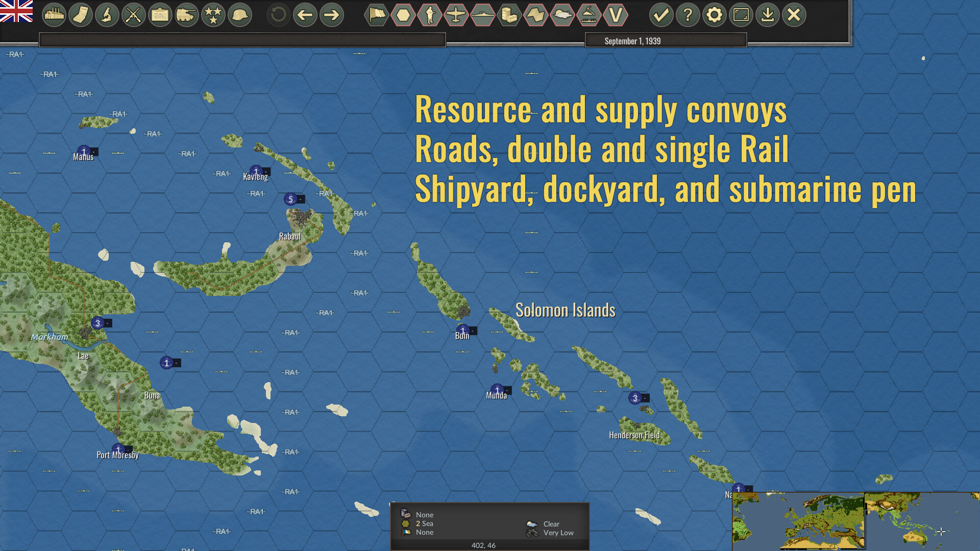
Task: Open the settings gear
Action: [x=714, y=15]
